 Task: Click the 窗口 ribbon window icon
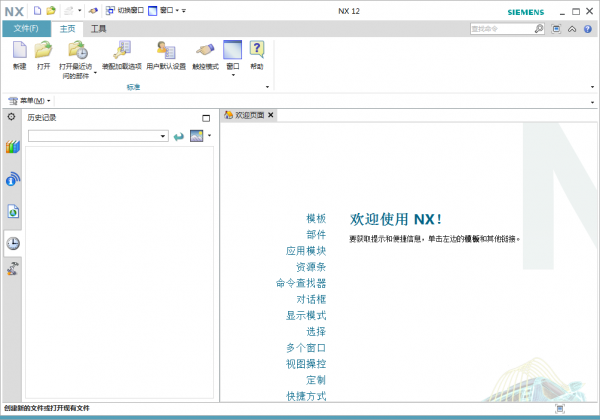(x=233, y=51)
